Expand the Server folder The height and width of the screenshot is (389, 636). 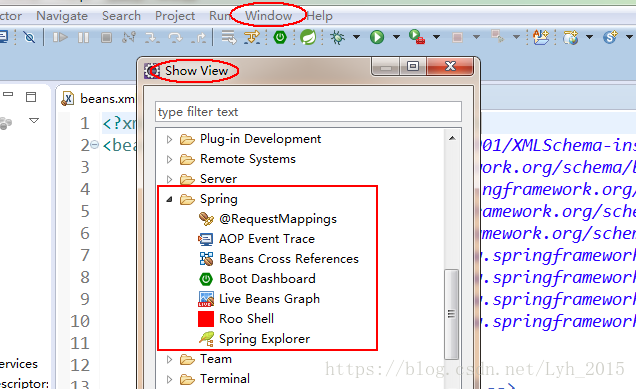pos(170,179)
